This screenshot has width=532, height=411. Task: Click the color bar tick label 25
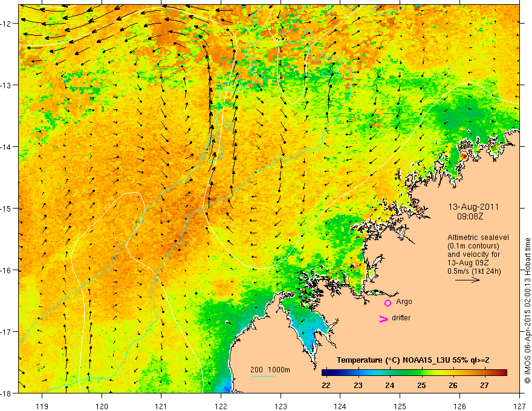click(421, 385)
